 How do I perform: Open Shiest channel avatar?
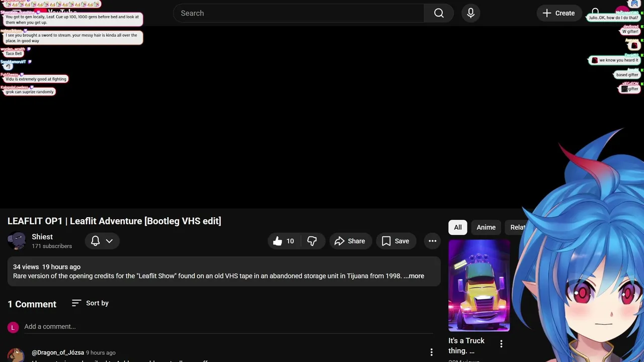click(17, 241)
